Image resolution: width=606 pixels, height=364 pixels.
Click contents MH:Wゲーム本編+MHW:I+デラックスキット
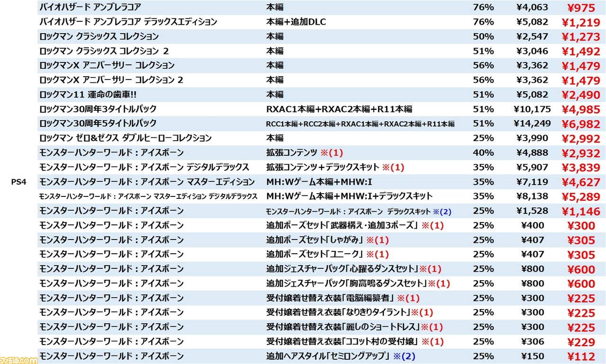(349, 196)
